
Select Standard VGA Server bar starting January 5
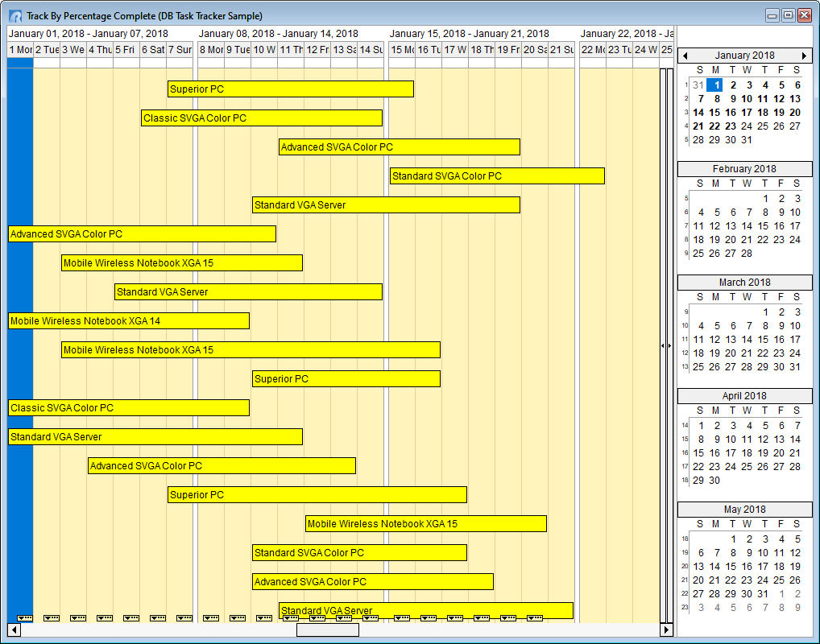pos(248,291)
